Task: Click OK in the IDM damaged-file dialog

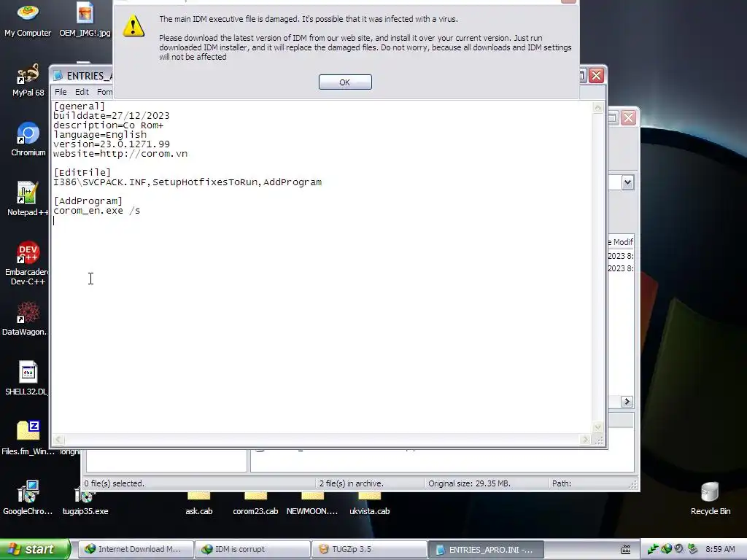Action: point(345,82)
